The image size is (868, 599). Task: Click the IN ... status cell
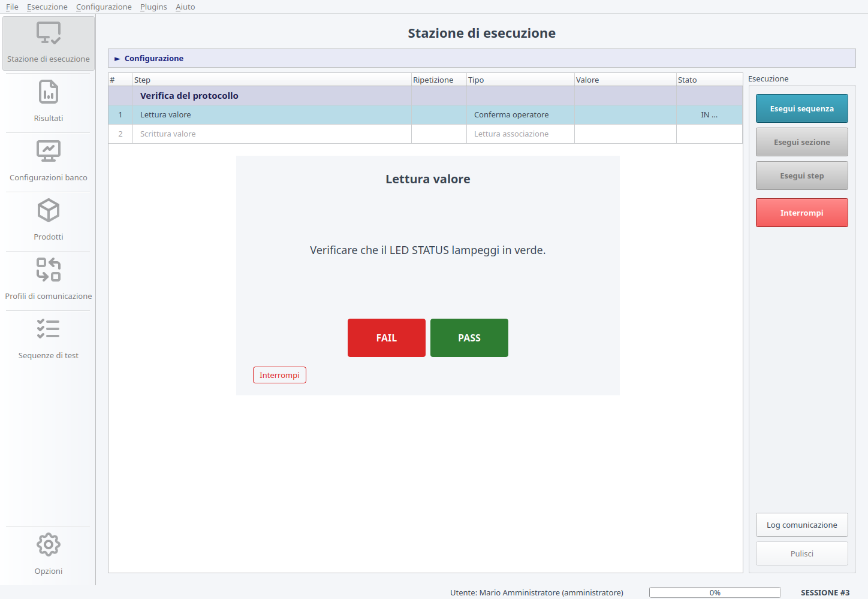tap(710, 115)
